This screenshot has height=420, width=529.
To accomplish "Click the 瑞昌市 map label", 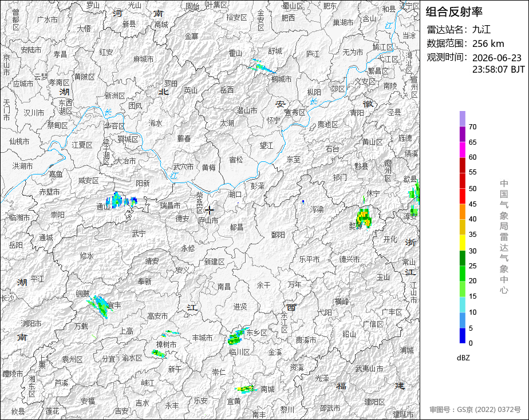I will click(170, 205).
